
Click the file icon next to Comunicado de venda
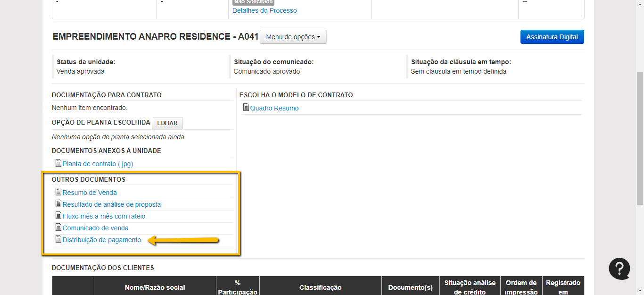click(x=58, y=228)
